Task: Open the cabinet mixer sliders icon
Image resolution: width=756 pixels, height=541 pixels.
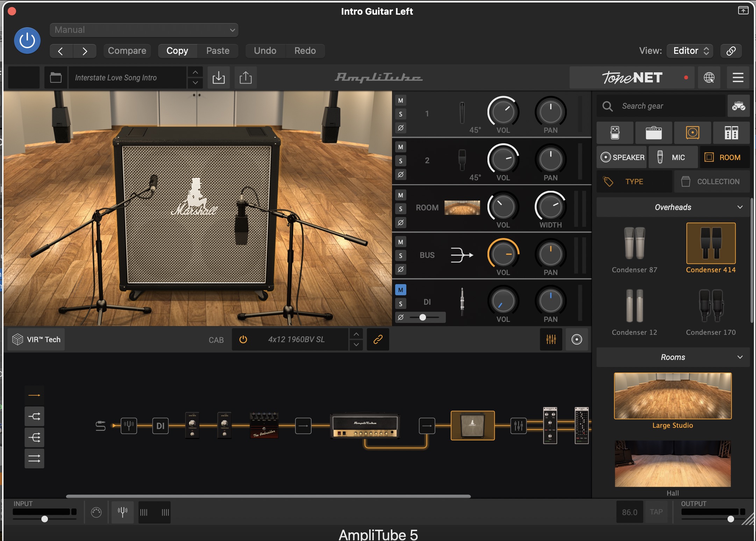Action: [x=551, y=339]
